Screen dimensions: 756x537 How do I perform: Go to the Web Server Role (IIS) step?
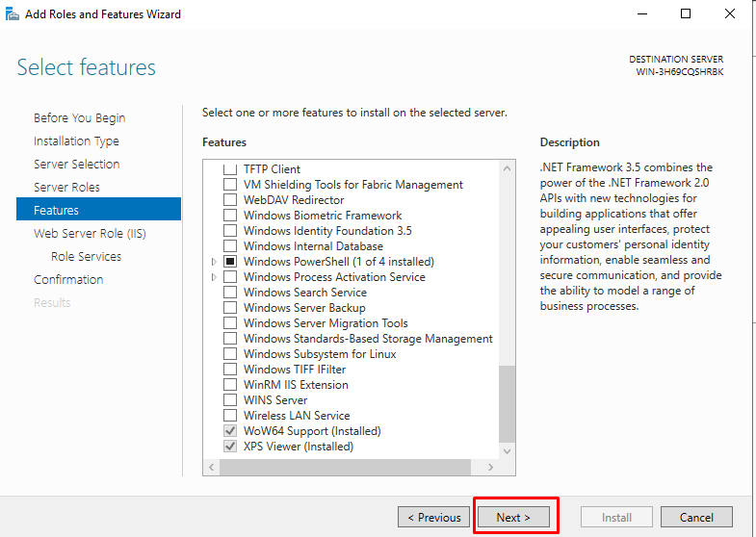(90, 234)
